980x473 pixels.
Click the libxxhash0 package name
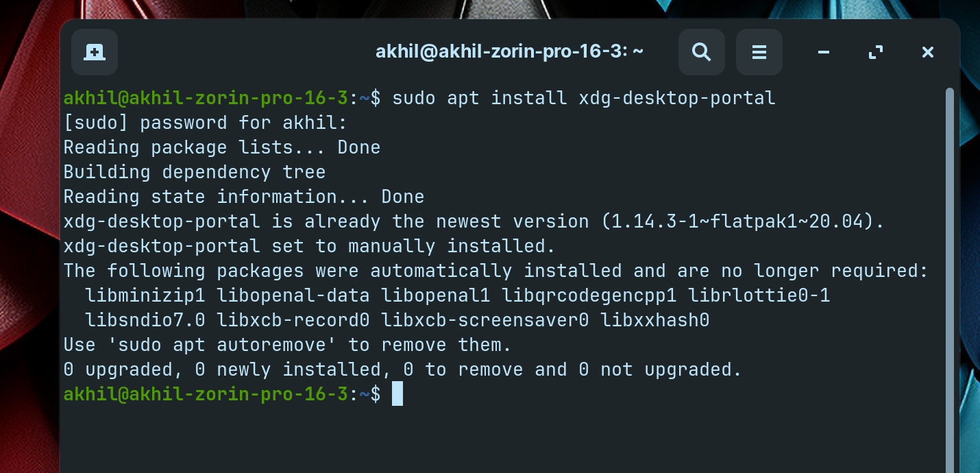coord(654,321)
